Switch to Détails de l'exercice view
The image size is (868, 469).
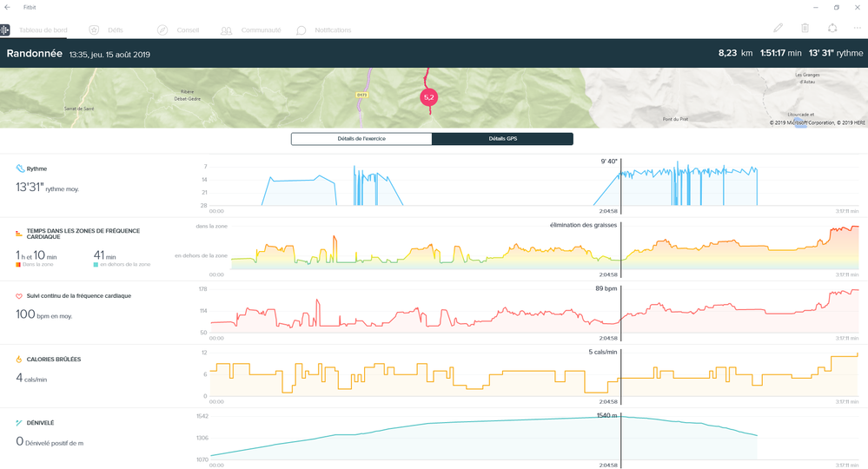coord(361,139)
